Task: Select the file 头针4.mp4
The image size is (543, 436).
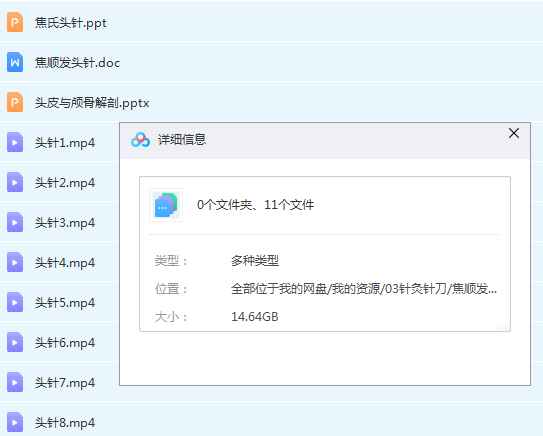Action: click(65, 263)
